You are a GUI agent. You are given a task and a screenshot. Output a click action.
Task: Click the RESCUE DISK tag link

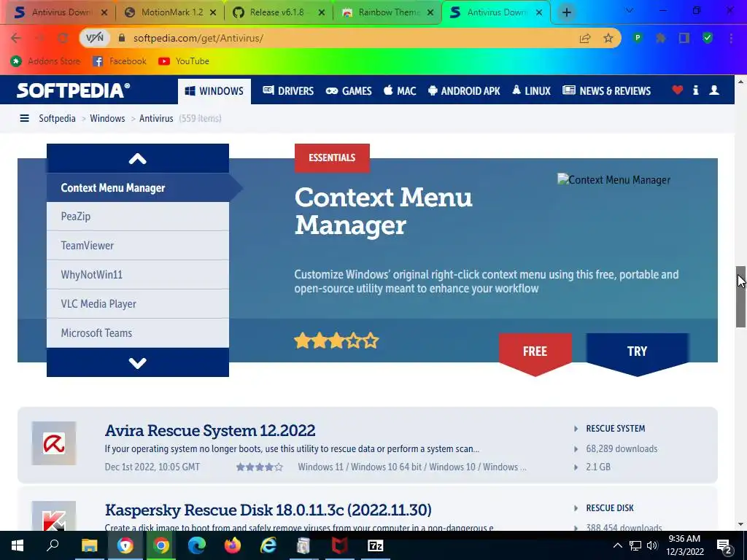610,508
